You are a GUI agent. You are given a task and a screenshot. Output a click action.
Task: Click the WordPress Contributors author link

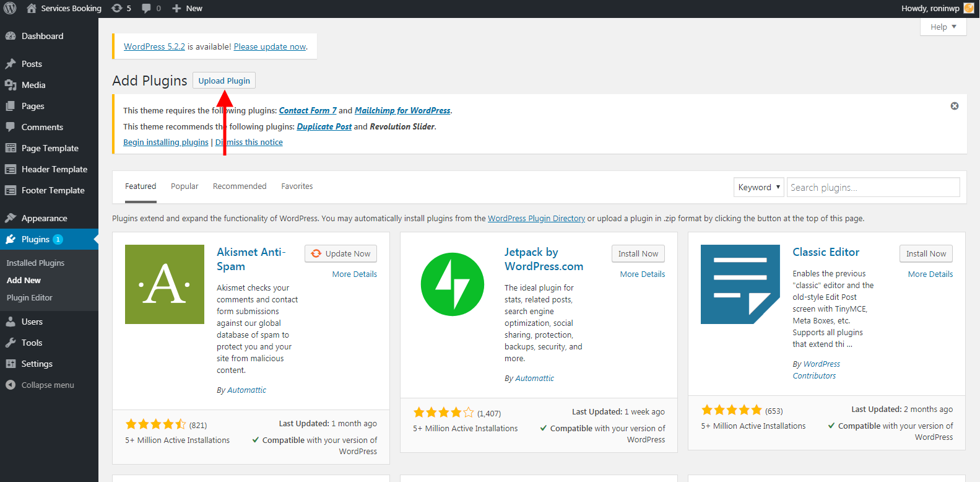[x=817, y=370]
